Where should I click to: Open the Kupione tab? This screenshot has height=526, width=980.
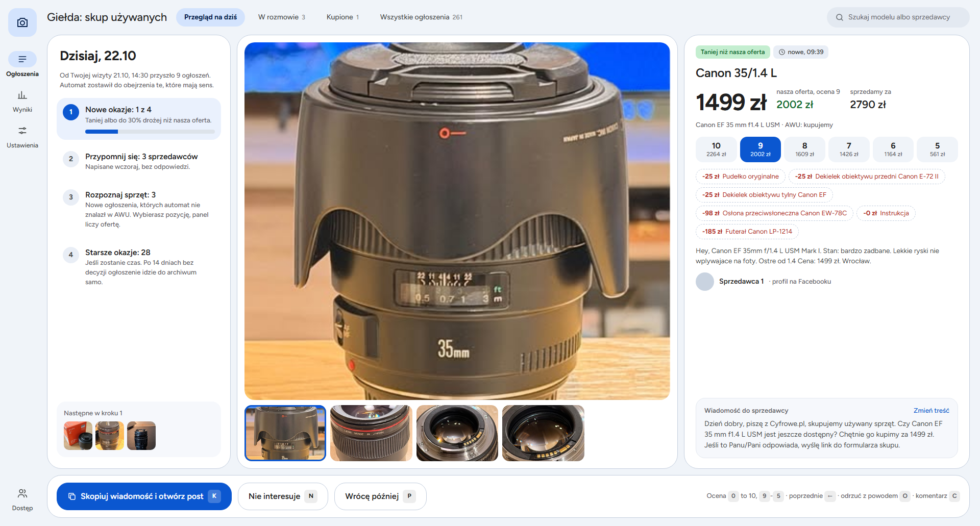343,17
